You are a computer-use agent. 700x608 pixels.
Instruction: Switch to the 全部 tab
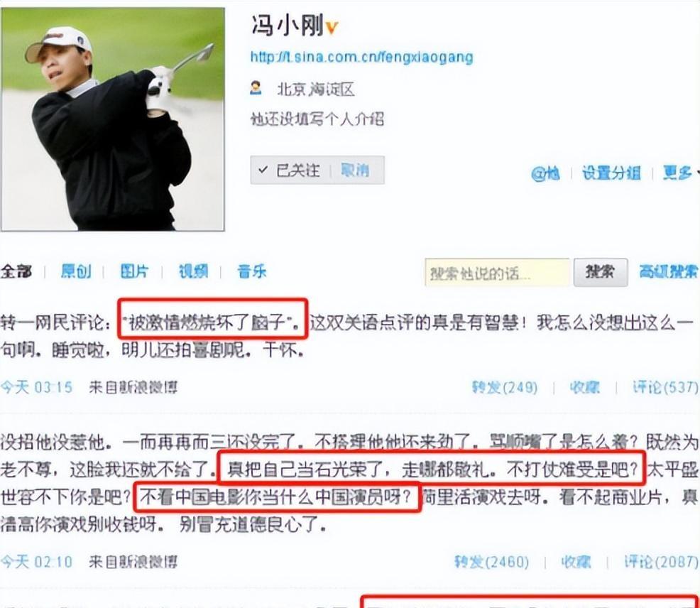click(x=16, y=271)
